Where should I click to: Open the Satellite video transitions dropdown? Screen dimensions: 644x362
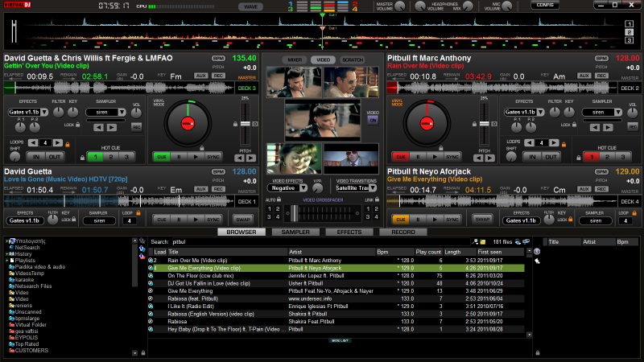click(373, 188)
